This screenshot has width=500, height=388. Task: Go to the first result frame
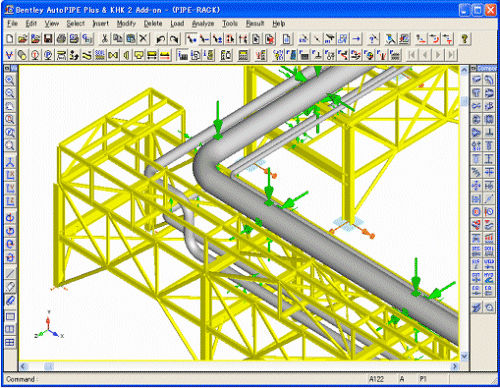[412, 55]
